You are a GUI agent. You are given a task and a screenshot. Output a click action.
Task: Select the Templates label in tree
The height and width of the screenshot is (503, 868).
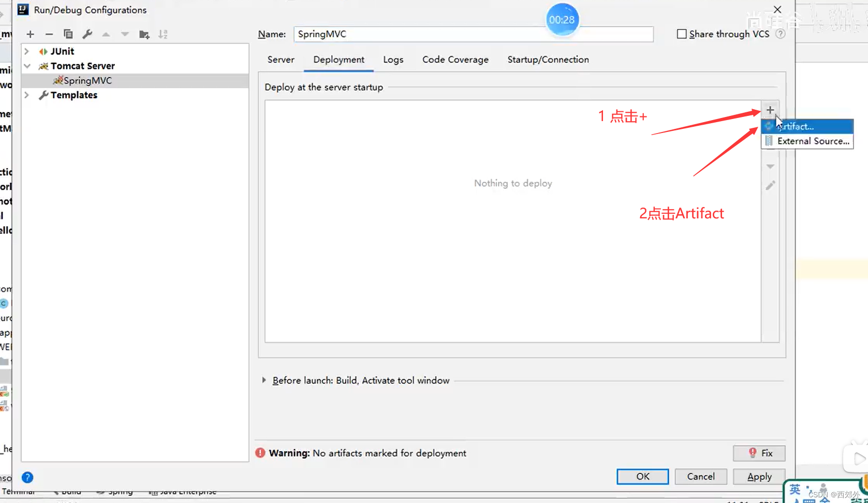click(74, 95)
